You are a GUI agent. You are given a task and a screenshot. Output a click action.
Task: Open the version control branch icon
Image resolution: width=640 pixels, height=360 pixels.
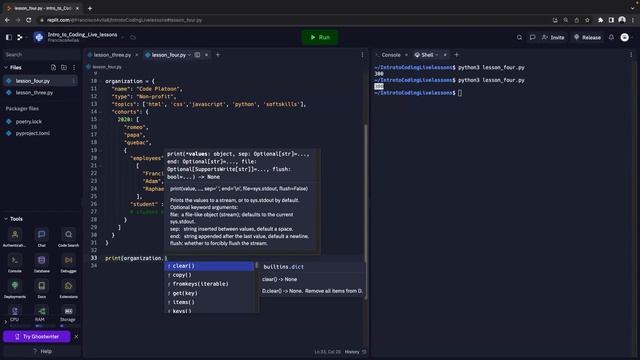(20, 37)
